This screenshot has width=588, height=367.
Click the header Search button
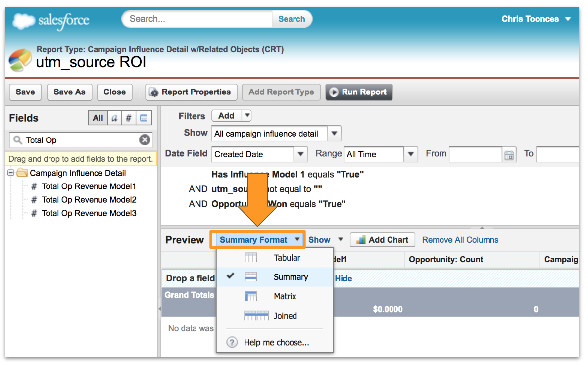click(292, 19)
